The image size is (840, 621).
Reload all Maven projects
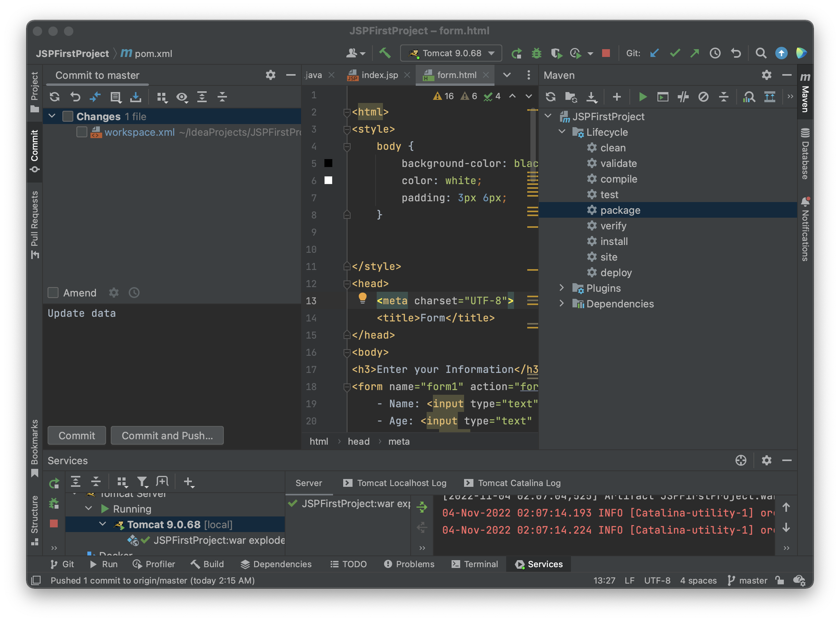tap(550, 97)
